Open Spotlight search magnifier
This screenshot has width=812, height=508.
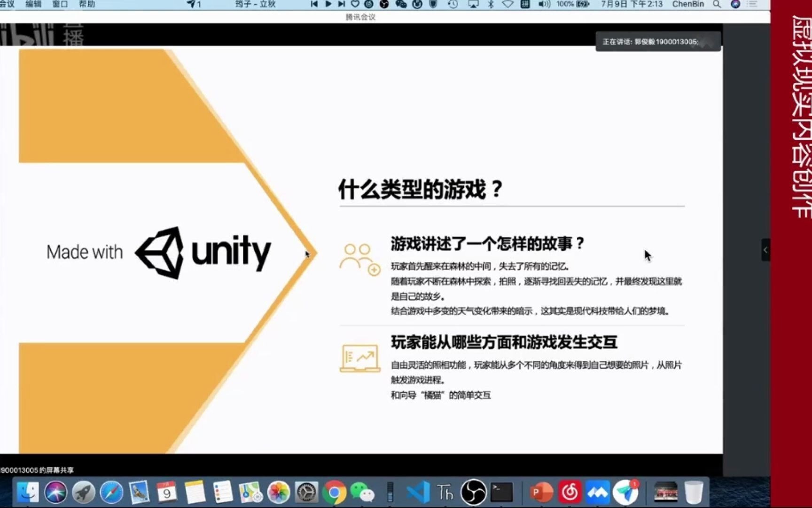(x=717, y=4)
